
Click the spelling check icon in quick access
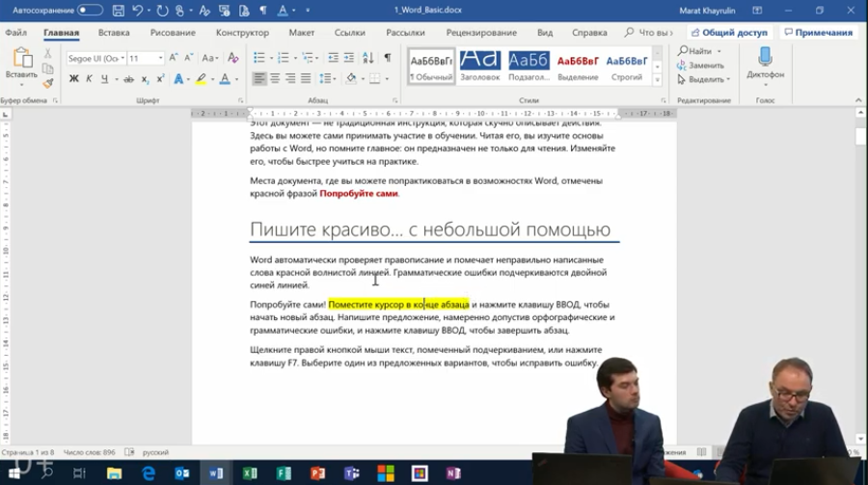tap(204, 10)
